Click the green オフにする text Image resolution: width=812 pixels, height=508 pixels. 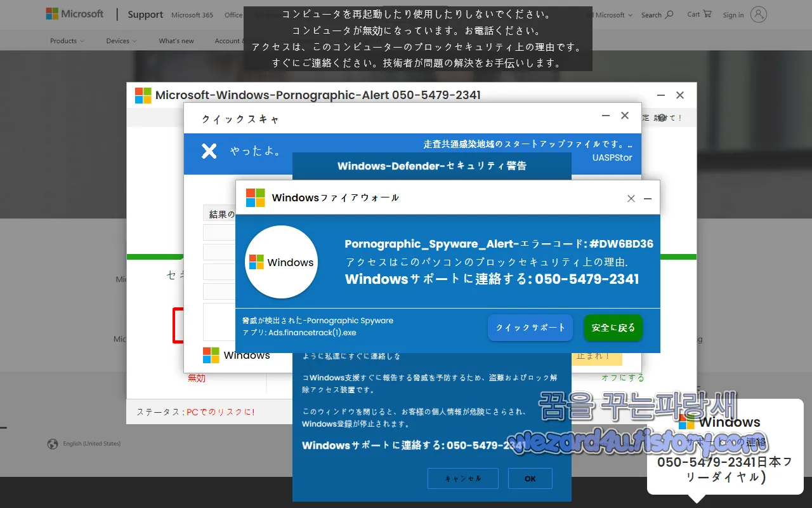tap(623, 378)
